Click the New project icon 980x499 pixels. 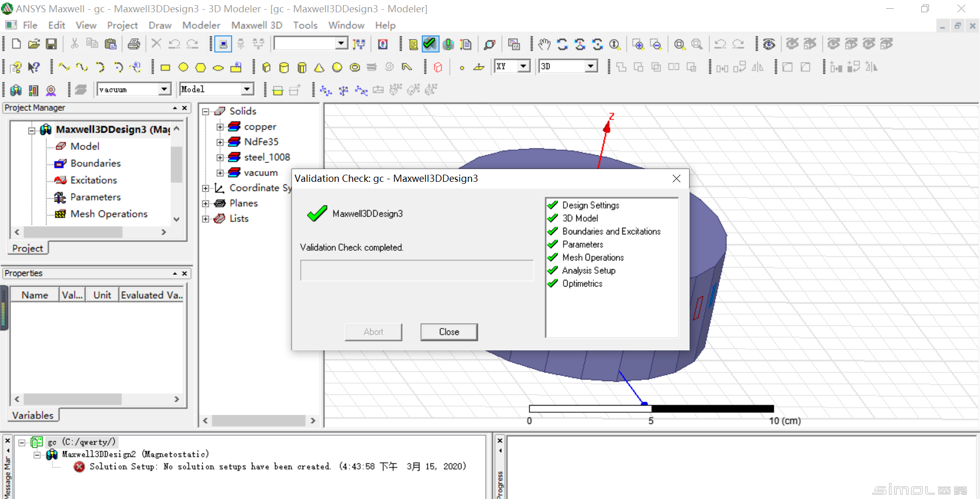(x=16, y=44)
